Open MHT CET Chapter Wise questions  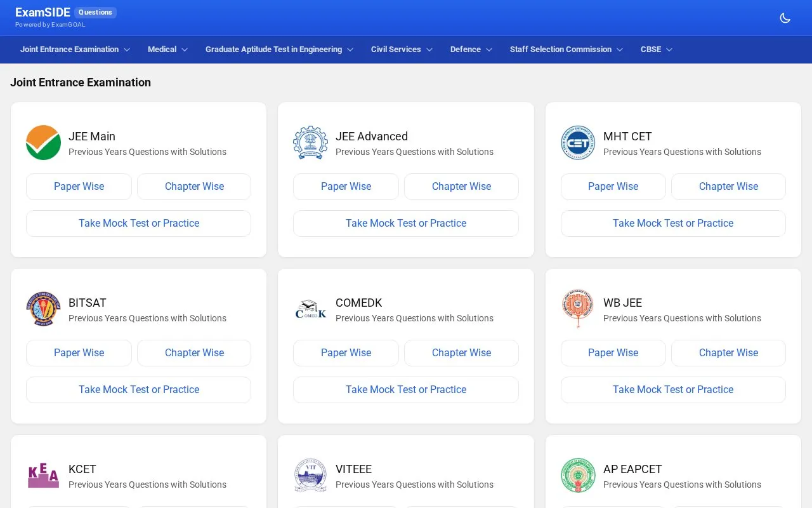[728, 187]
